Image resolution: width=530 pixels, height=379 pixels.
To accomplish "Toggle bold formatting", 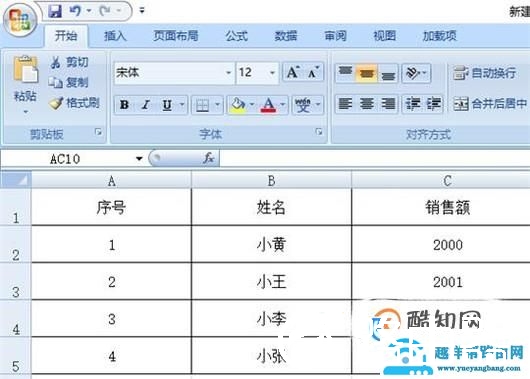I will coord(124,105).
